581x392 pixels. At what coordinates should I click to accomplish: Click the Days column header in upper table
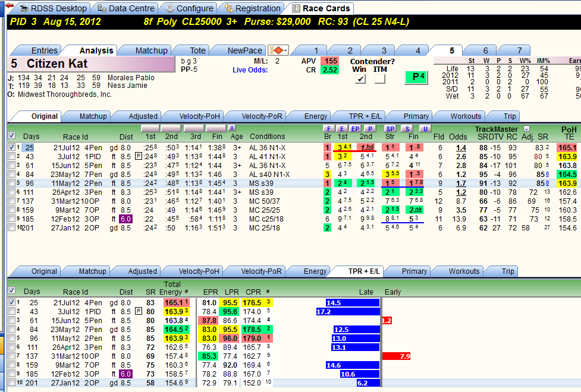click(31, 136)
